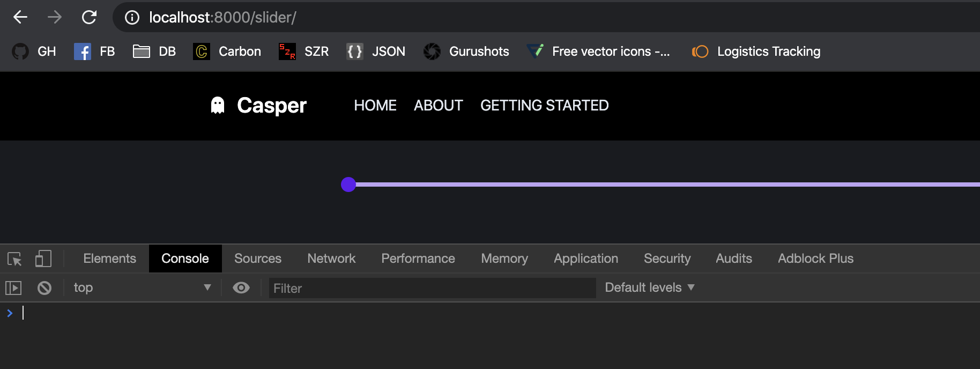Screen dimensions: 980x369
Task: Open the Default levels dropdown
Action: pyautogui.click(x=650, y=287)
